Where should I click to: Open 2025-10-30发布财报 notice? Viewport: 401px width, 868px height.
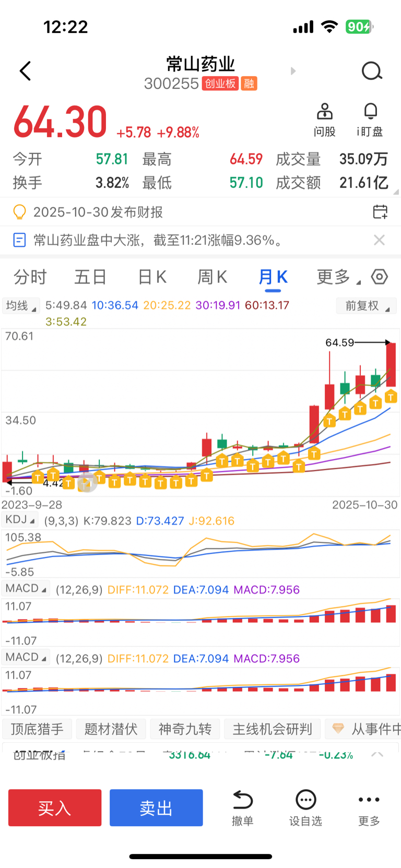[x=98, y=212]
